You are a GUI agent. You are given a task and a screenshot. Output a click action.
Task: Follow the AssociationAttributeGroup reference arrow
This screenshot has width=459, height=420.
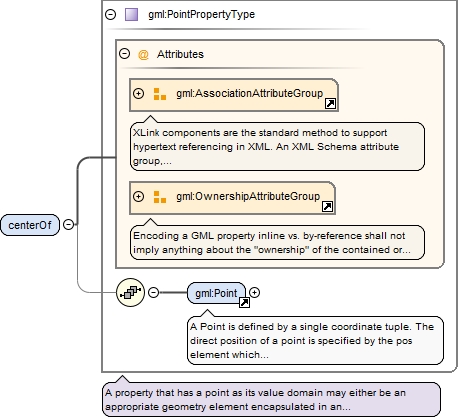pyautogui.click(x=330, y=104)
